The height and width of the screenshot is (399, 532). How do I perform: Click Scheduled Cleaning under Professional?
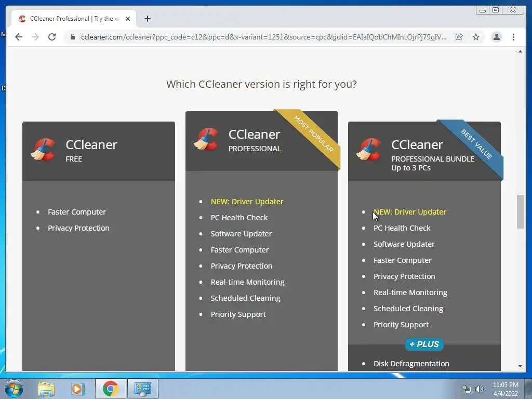(x=245, y=298)
